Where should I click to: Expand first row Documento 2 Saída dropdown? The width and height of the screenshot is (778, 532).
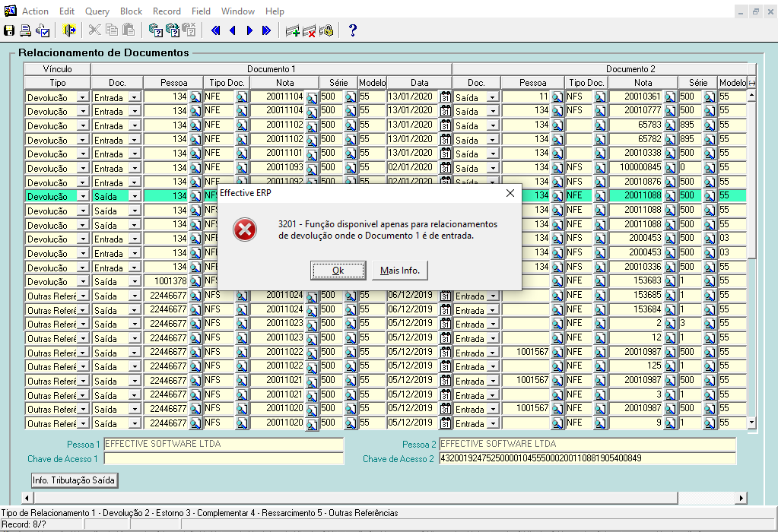pyautogui.click(x=492, y=97)
